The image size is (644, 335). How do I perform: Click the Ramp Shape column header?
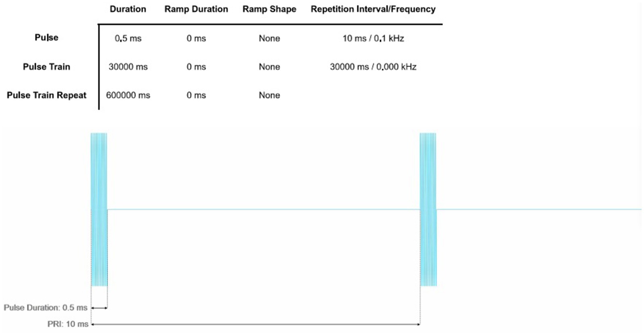pyautogui.click(x=269, y=9)
